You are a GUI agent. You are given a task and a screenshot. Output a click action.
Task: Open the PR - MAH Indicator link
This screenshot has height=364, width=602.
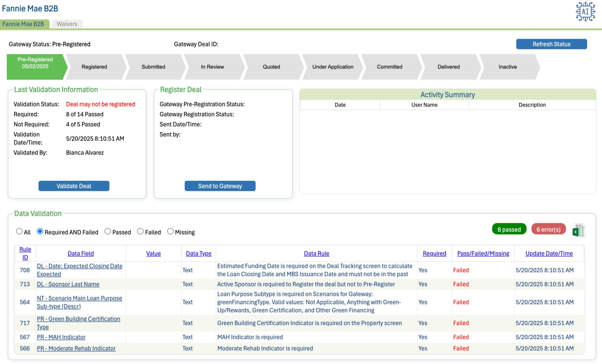[61, 337]
